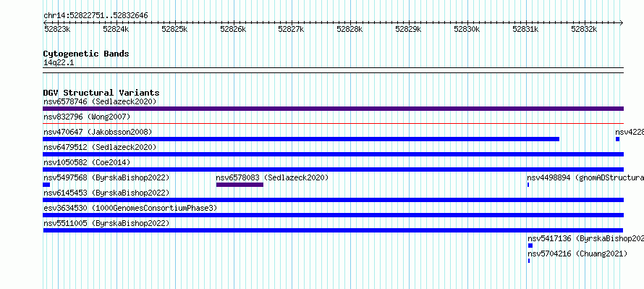
Task: Click the 52828k ruler tick label
Action: (x=350, y=29)
